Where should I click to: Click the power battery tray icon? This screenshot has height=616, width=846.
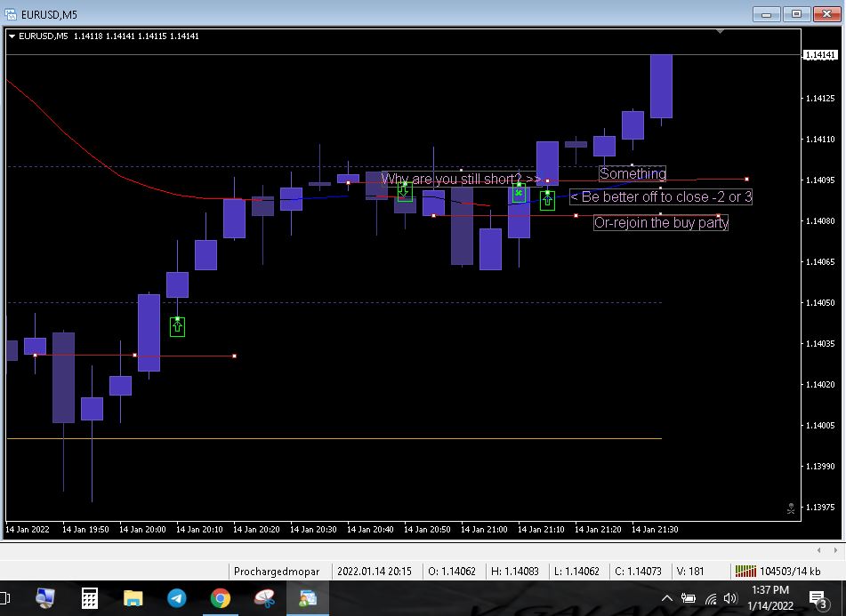[688, 598]
